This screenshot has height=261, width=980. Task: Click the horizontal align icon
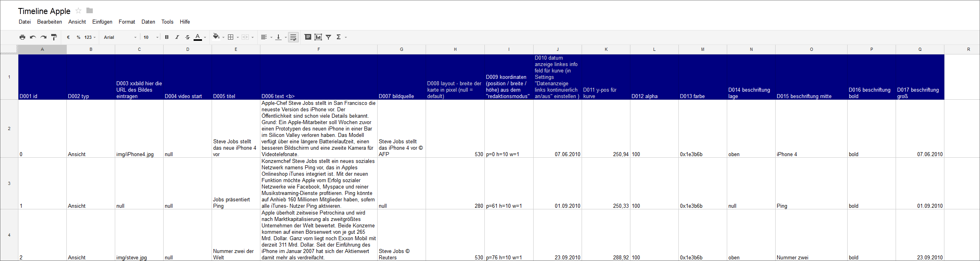[264, 37]
